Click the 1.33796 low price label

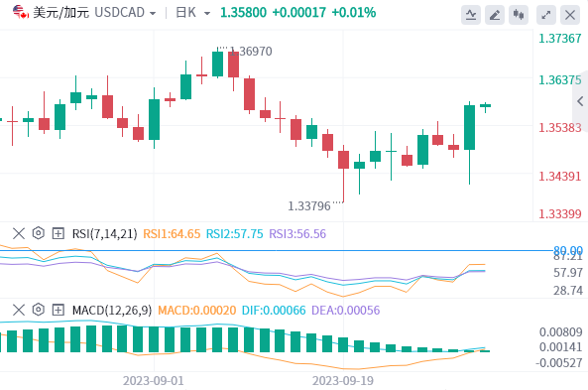coord(309,206)
